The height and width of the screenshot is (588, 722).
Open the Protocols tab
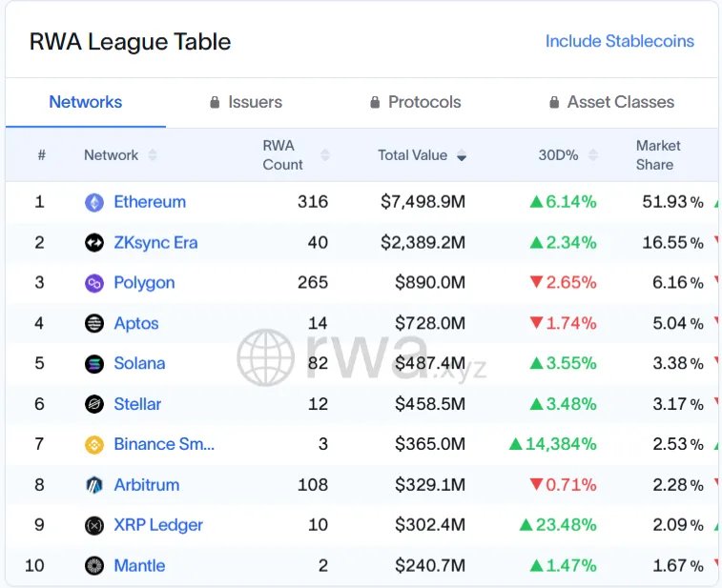pos(415,102)
